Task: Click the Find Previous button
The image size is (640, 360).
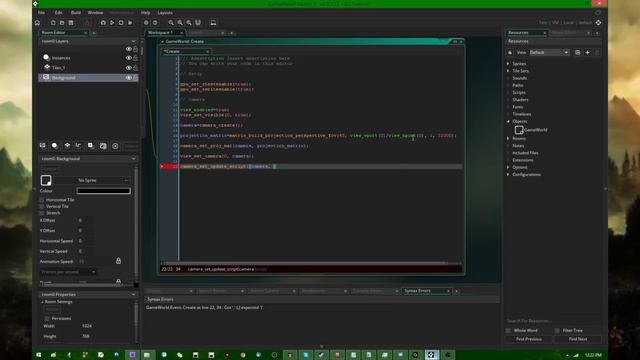Action: [529, 339]
